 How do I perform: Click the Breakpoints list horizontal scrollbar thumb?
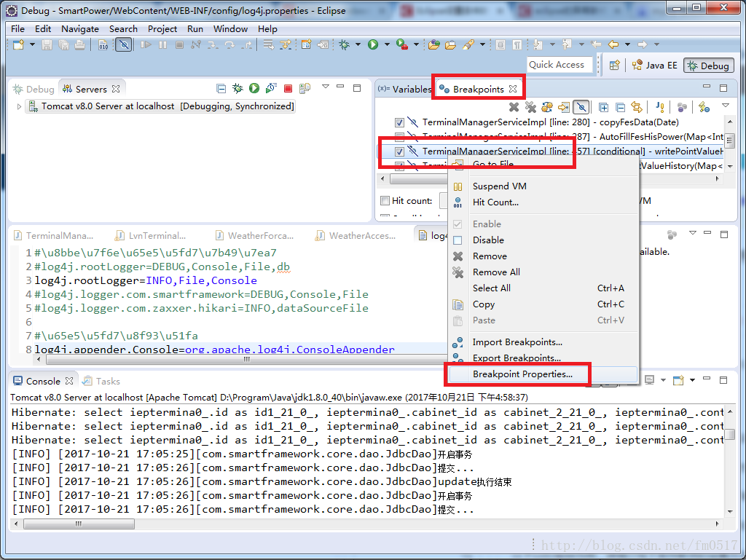click(419, 179)
